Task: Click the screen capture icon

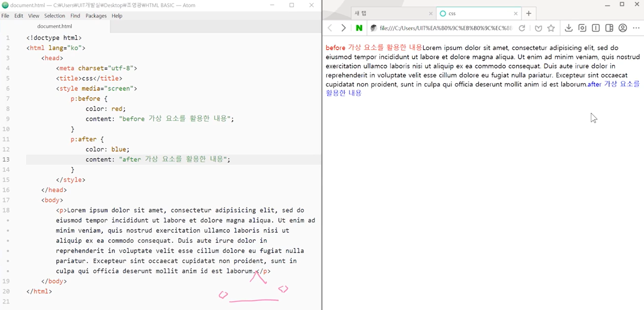Action: click(582, 28)
